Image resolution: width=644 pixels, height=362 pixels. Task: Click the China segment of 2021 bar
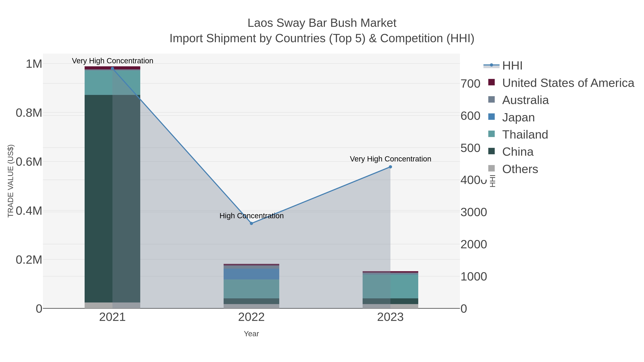(x=112, y=199)
